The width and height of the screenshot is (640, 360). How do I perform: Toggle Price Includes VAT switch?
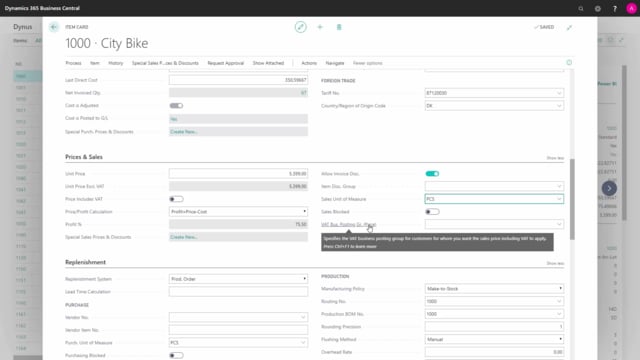tap(176, 199)
